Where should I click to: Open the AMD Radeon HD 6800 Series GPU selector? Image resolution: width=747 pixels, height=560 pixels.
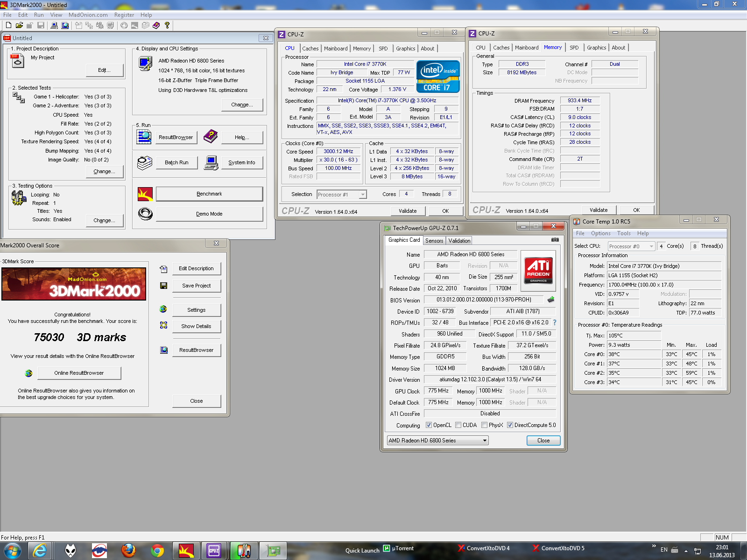coord(437,441)
